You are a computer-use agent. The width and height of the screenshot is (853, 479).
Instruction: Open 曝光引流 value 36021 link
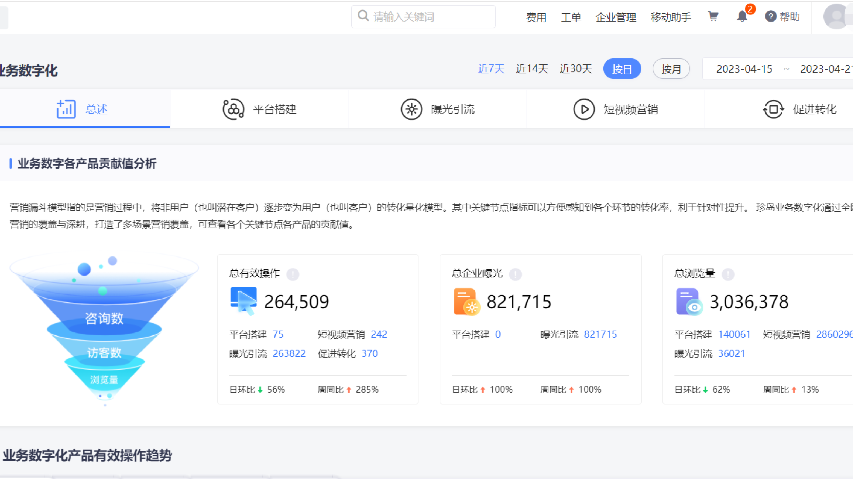point(732,353)
